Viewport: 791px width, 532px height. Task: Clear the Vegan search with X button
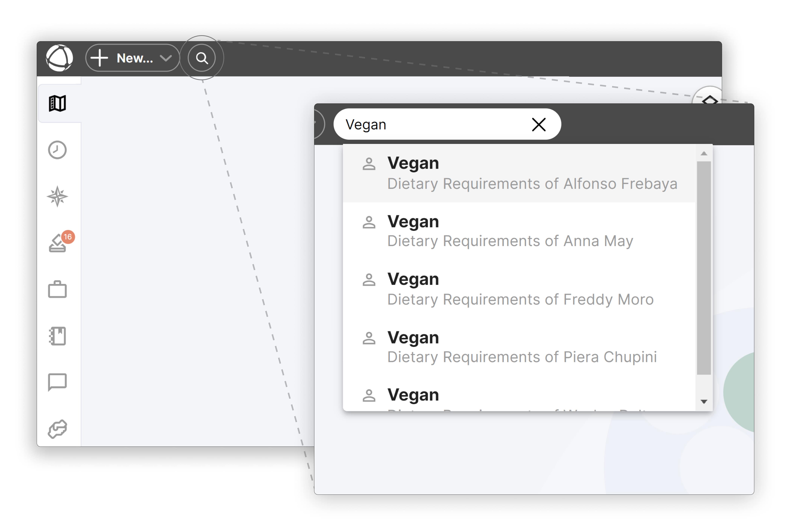(x=539, y=124)
